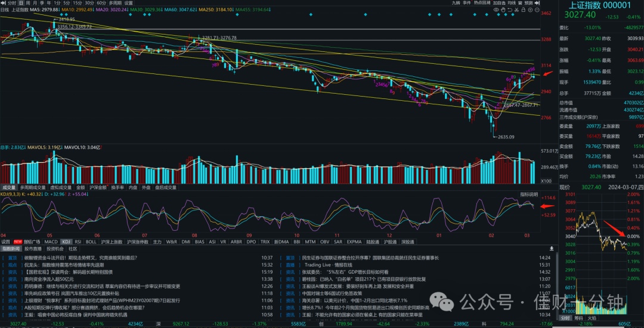644x328 pixels.
Task: Open the 社区 community tab
Action: click(73, 248)
